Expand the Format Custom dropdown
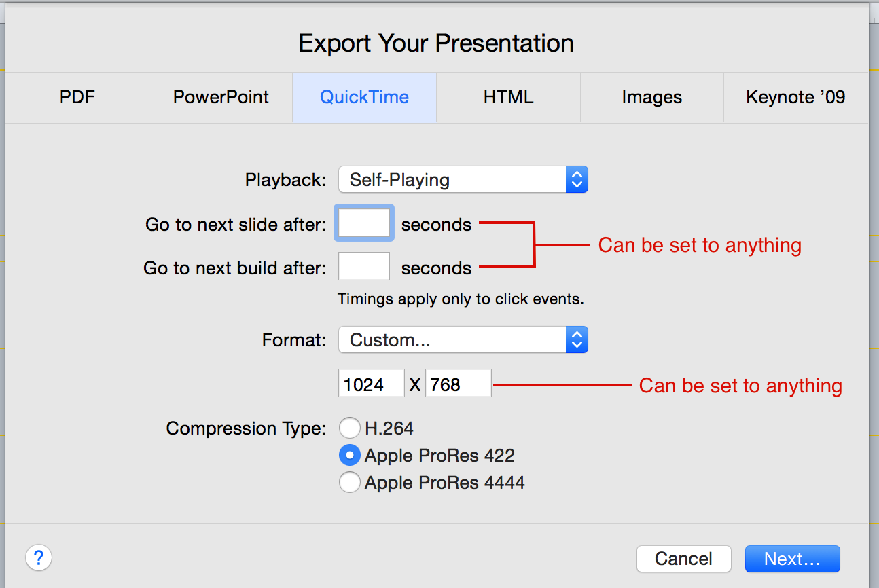Image resolution: width=879 pixels, height=588 pixels. (463, 340)
